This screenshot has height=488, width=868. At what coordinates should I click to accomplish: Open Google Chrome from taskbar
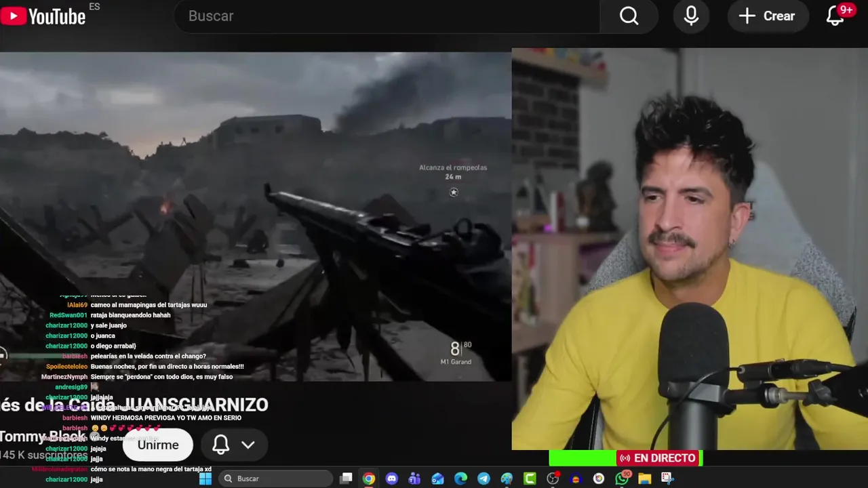pyautogui.click(x=368, y=479)
